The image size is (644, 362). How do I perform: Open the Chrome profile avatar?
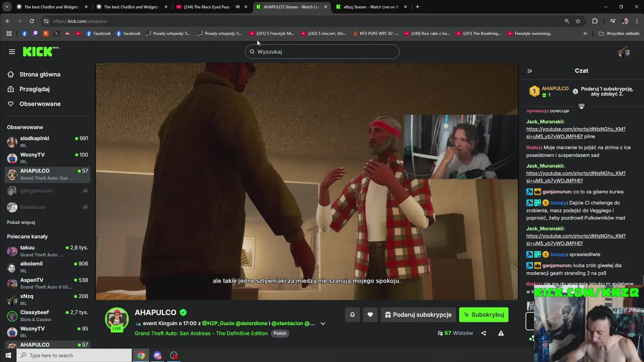(x=625, y=21)
